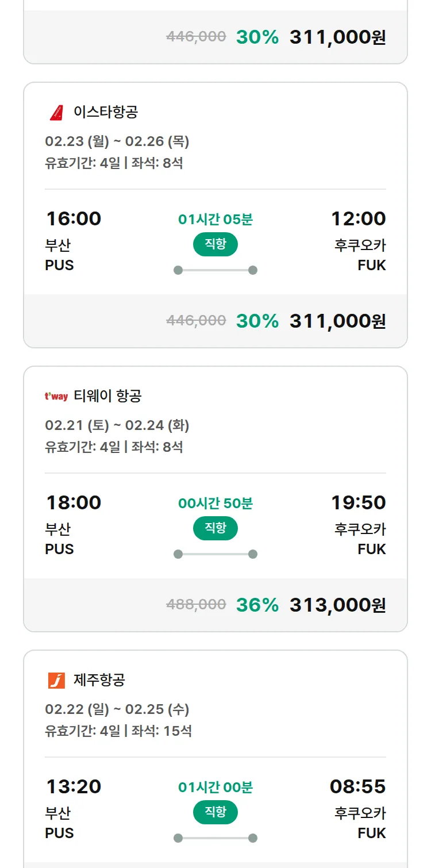Click 직항 badge on the Eastar Jet flight
Screen dimensions: 431x868
coord(215,244)
